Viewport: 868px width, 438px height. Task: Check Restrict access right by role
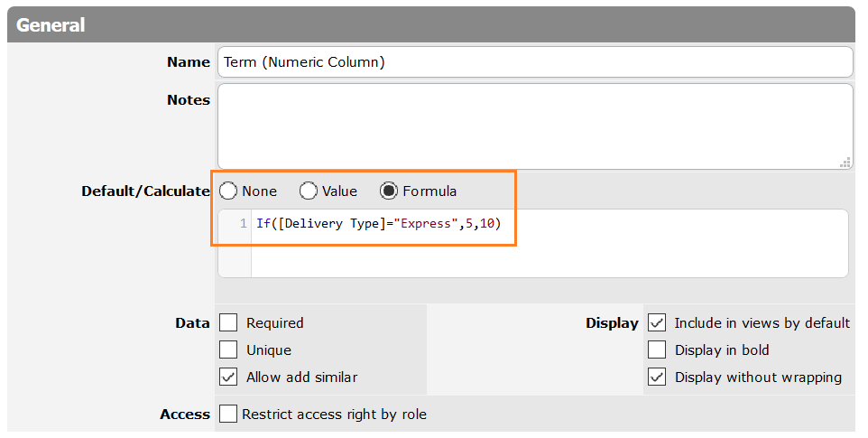click(x=228, y=415)
